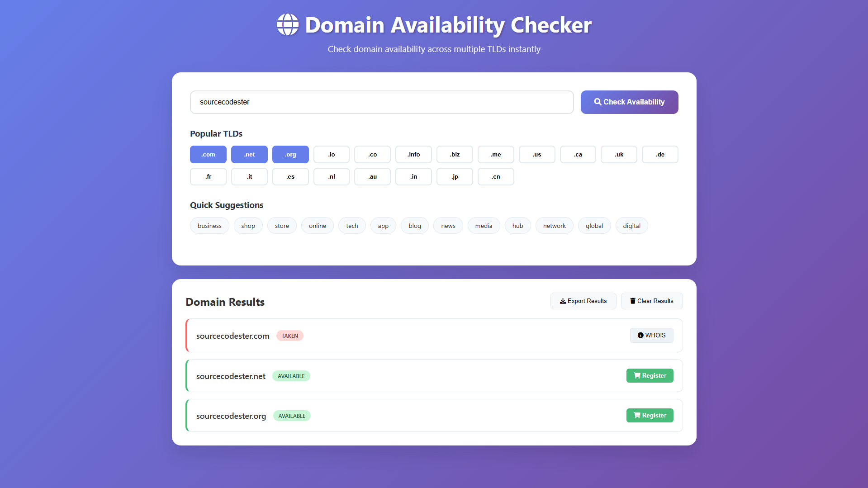Image resolution: width=868 pixels, height=488 pixels.
Task: Turn on the .uk TLD
Action: pos(619,155)
